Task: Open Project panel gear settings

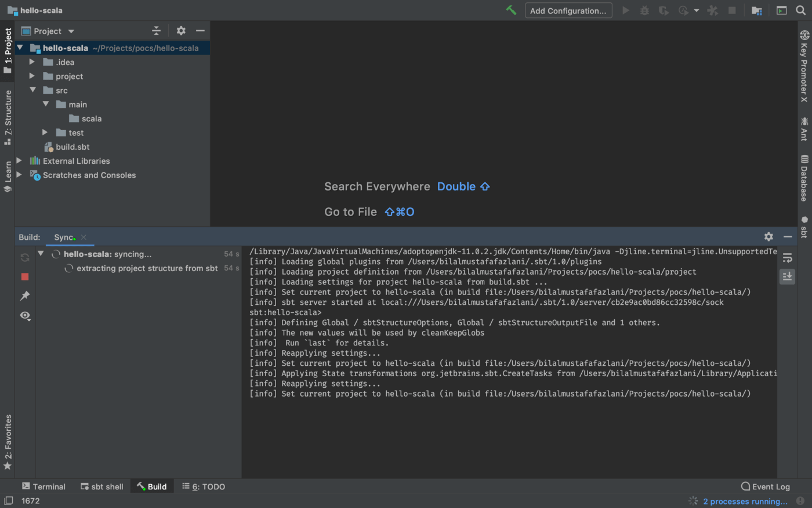Action: point(181,31)
